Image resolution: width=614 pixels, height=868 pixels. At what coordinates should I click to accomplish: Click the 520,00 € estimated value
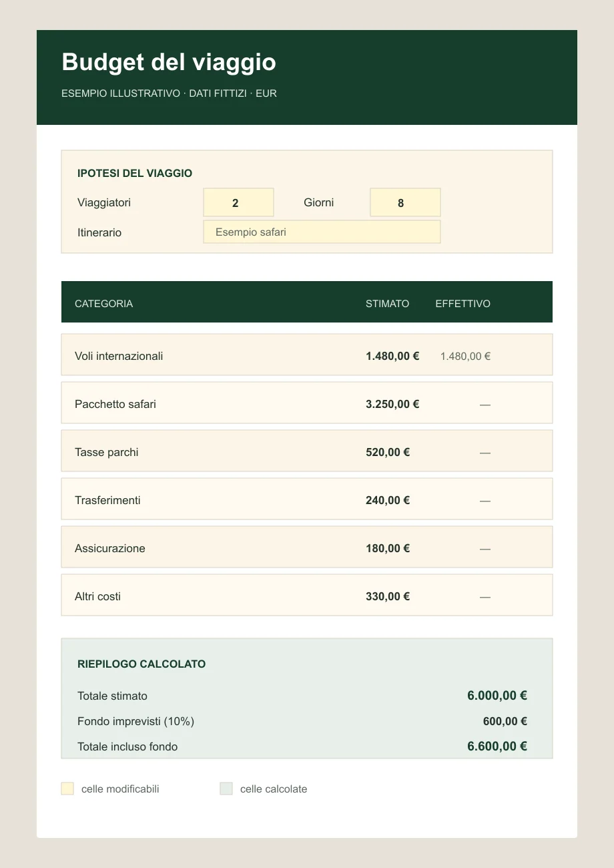click(388, 452)
